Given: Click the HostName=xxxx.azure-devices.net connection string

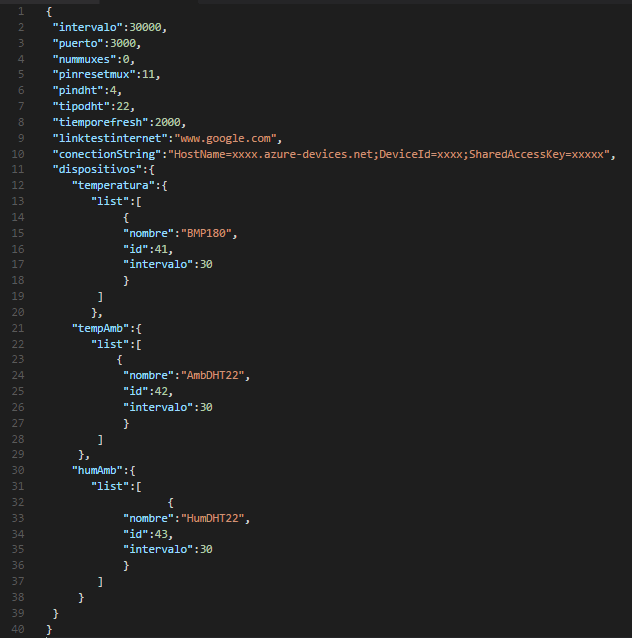Looking at the screenshot, I should [389, 154].
